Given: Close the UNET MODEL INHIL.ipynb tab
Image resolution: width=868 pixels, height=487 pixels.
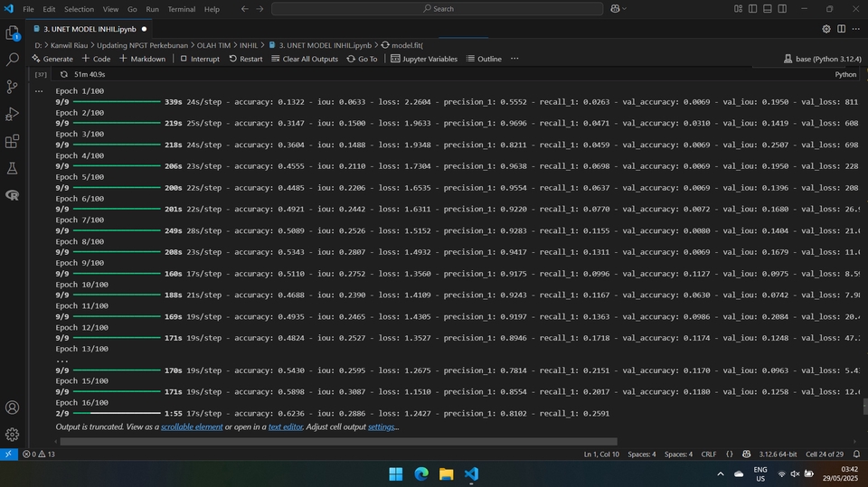Looking at the screenshot, I should [x=144, y=29].
